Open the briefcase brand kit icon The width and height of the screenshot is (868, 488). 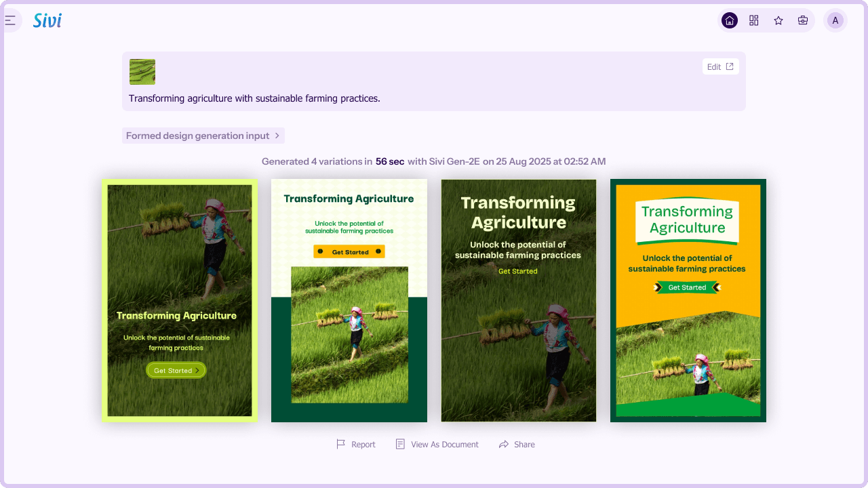tap(803, 20)
